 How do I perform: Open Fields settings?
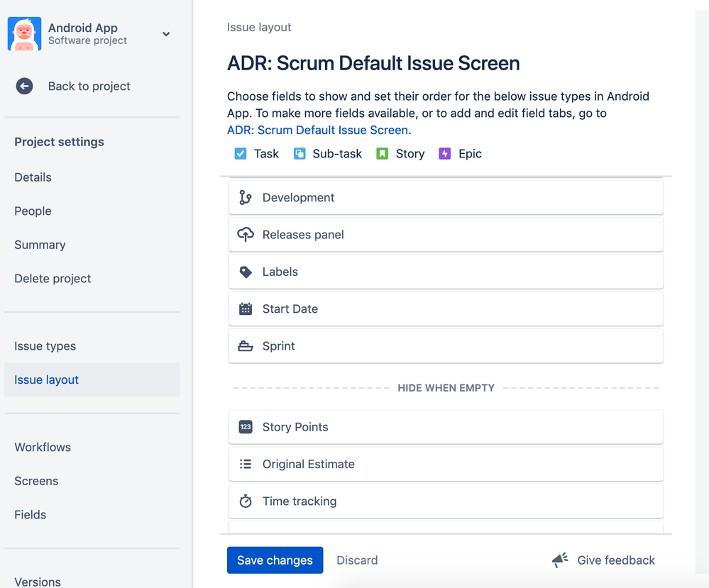[x=31, y=514]
